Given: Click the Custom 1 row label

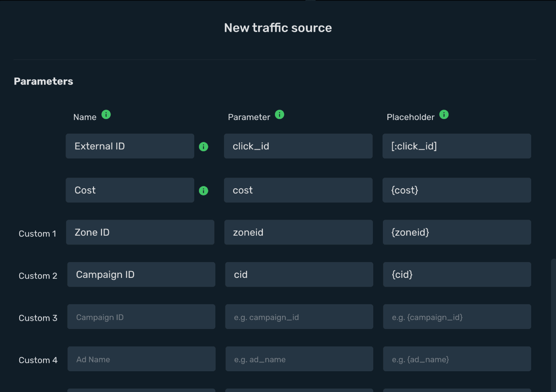Looking at the screenshot, I should coord(37,234).
